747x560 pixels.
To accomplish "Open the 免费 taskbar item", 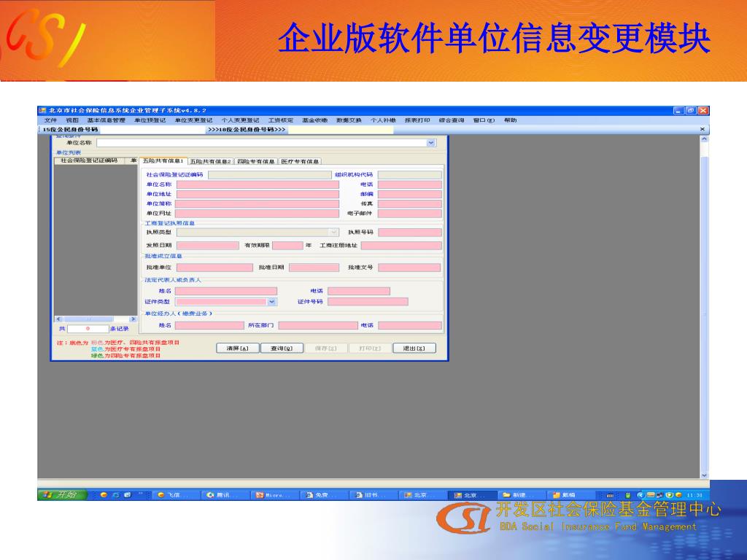I will [324, 495].
